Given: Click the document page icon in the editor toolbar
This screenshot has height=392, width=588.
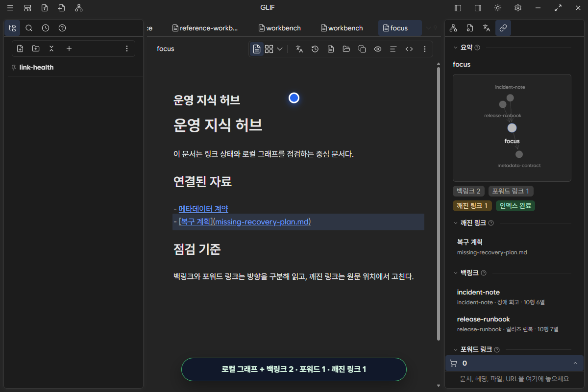Looking at the screenshot, I should pos(331,49).
